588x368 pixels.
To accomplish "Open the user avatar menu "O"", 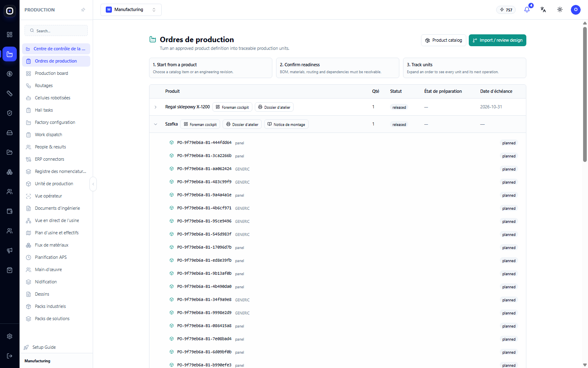I will (x=576, y=9).
